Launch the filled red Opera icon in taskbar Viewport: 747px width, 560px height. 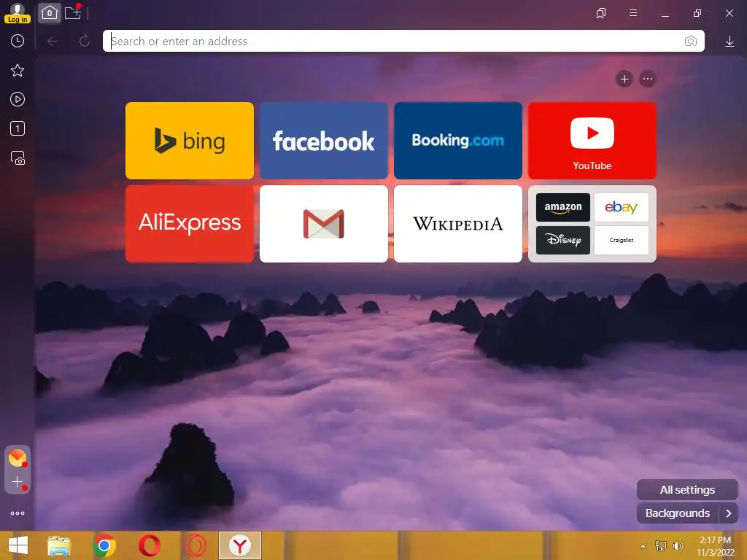pos(149,545)
